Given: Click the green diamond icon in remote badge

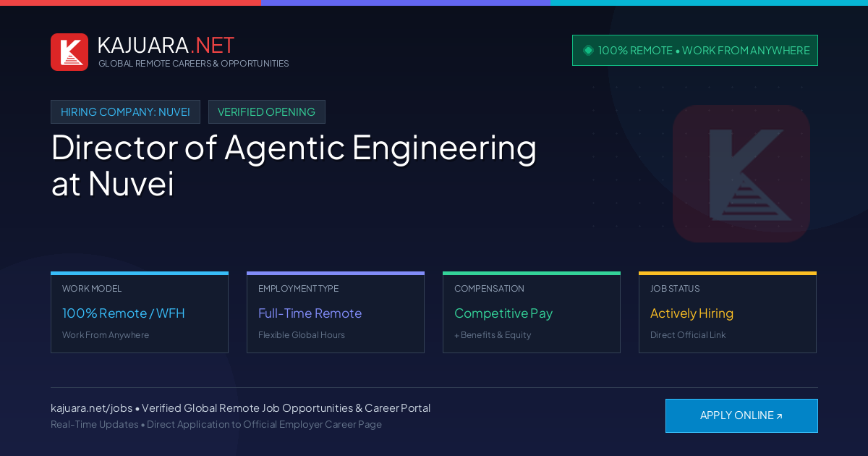Looking at the screenshot, I should (588, 51).
